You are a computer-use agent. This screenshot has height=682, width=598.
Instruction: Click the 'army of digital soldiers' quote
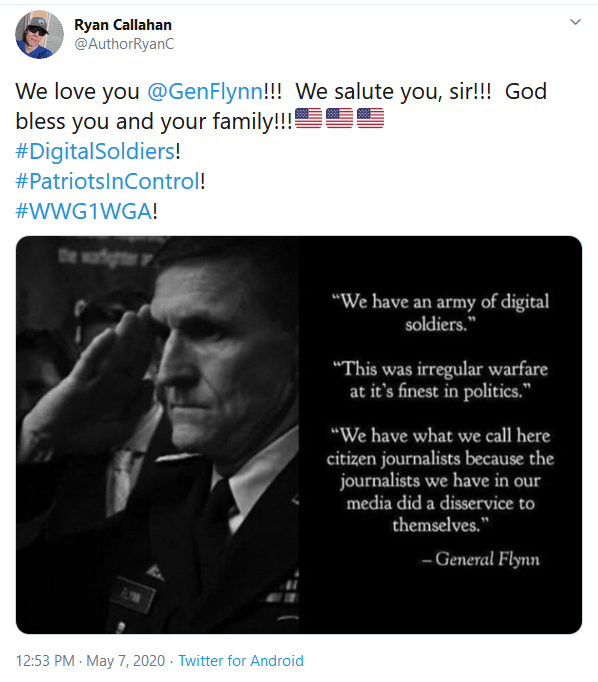(440, 313)
